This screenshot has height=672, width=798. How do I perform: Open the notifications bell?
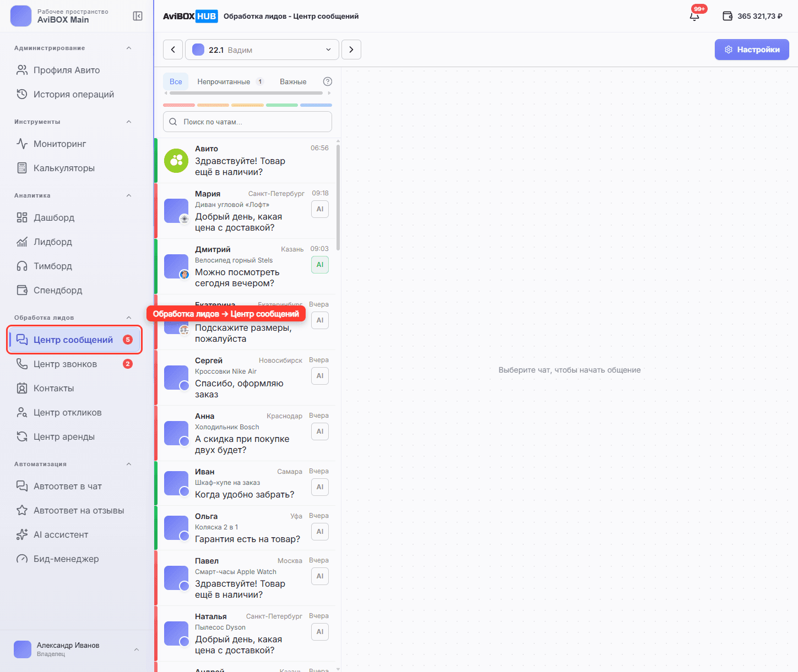(x=694, y=17)
